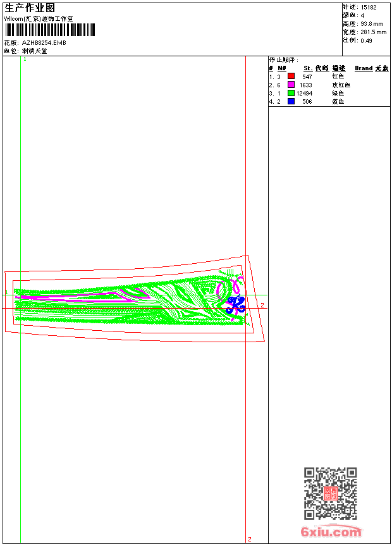
Task: Click the color name '红色'
Action: click(338, 77)
